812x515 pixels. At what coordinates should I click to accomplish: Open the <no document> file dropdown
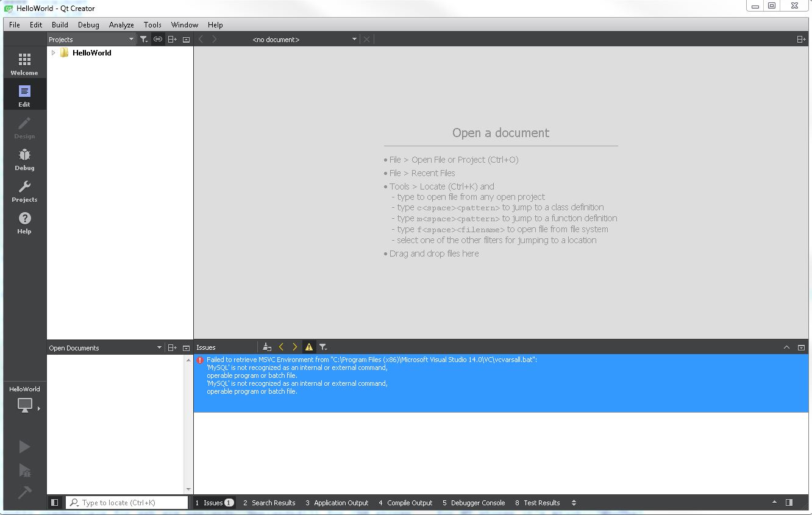[304, 39]
